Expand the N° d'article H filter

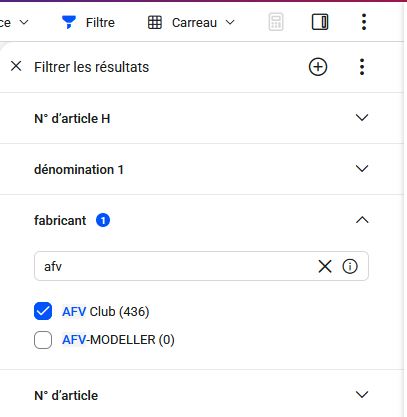click(x=362, y=118)
